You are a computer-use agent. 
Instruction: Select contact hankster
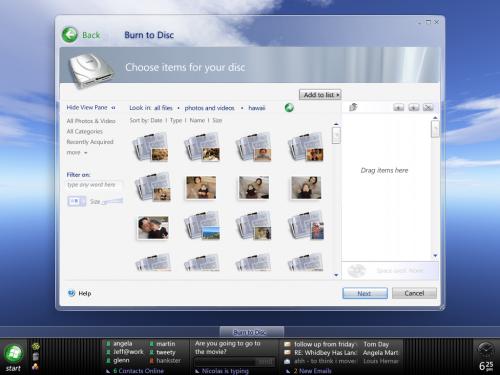click(x=168, y=360)
